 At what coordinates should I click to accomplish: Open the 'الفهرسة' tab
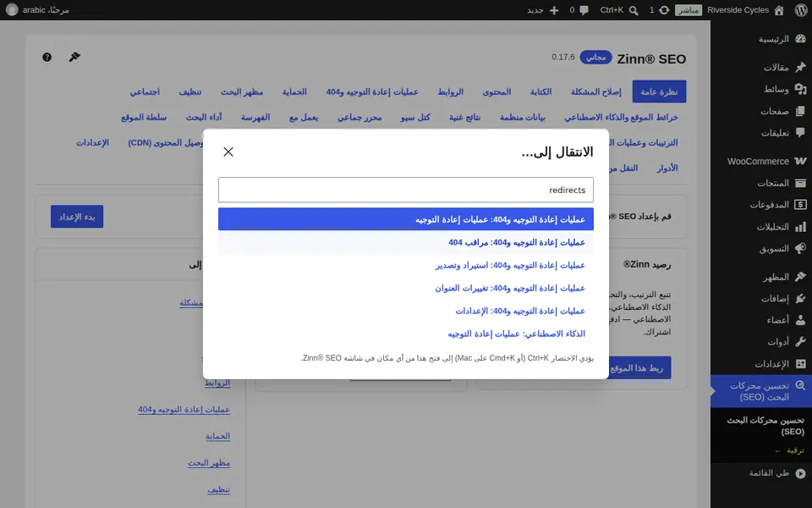tap(255, 117)
